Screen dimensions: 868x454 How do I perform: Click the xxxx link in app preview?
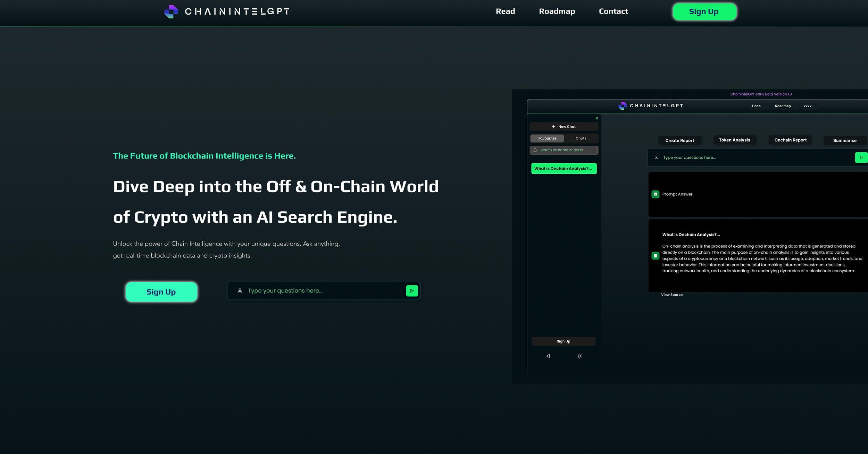[x=808, y=106]
